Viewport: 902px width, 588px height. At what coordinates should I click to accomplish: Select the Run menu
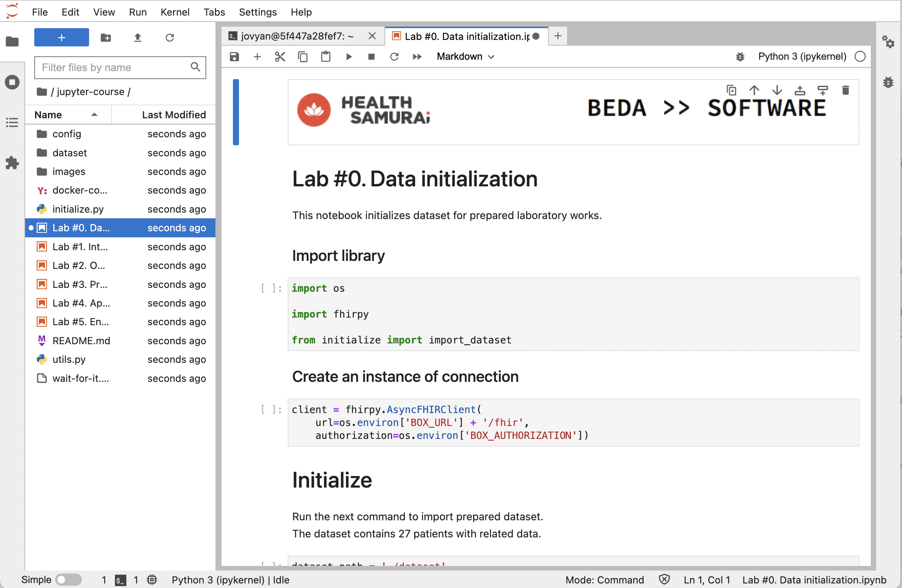[x=138, y=11]
